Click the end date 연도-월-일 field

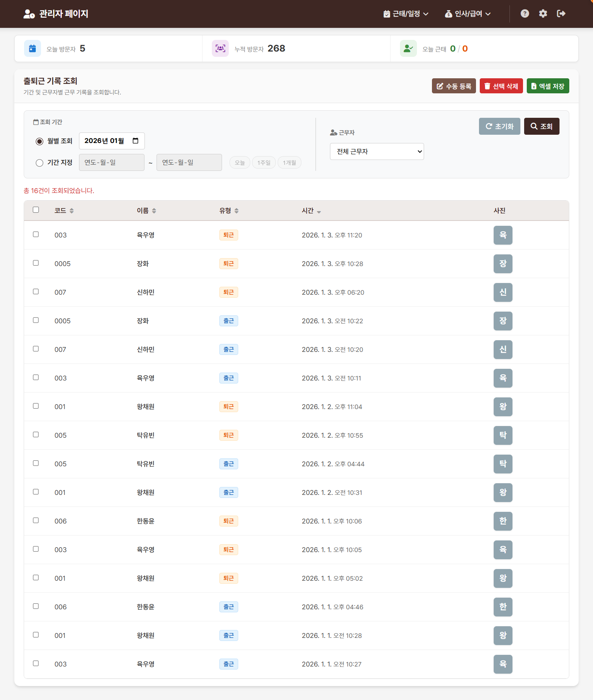(x=189, y=162)
